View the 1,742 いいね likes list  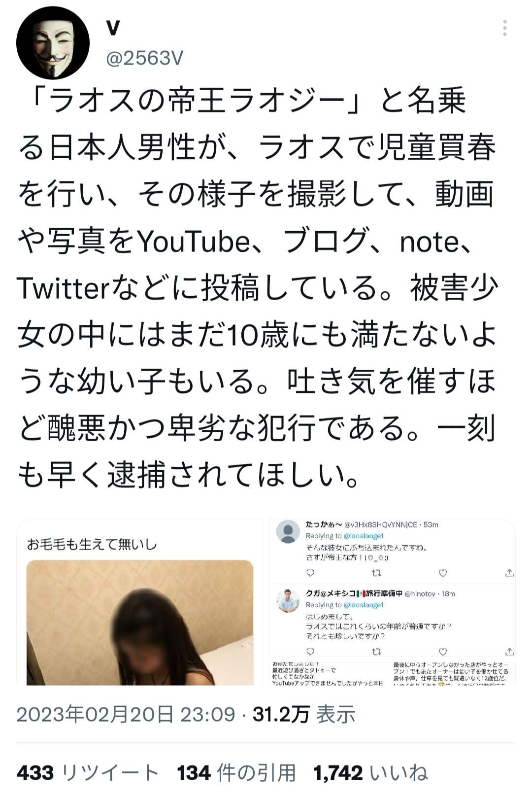click(370, 772)
